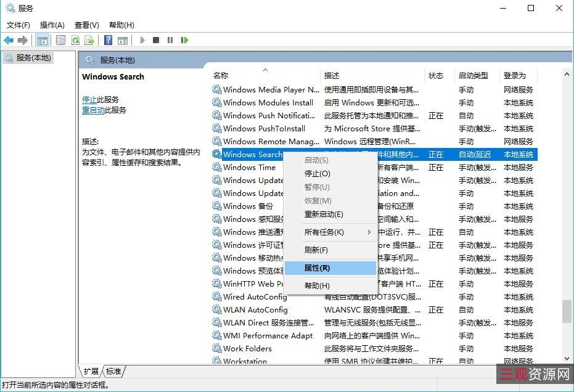Open the 操作 menu
Viewport: 574px width, 392px height.
52,25
